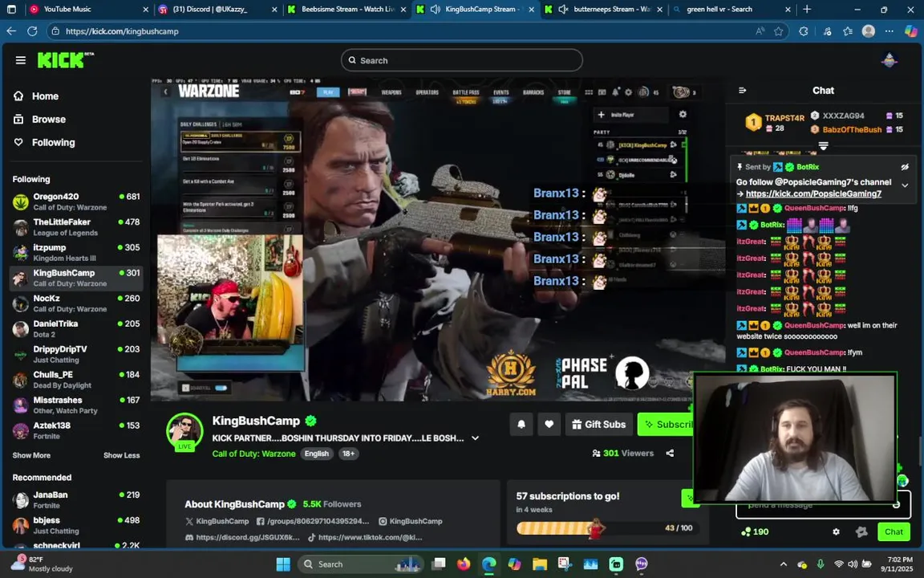Screen dimensions: 924x578
Task: Open the Discord invite link
Action: 242,537
